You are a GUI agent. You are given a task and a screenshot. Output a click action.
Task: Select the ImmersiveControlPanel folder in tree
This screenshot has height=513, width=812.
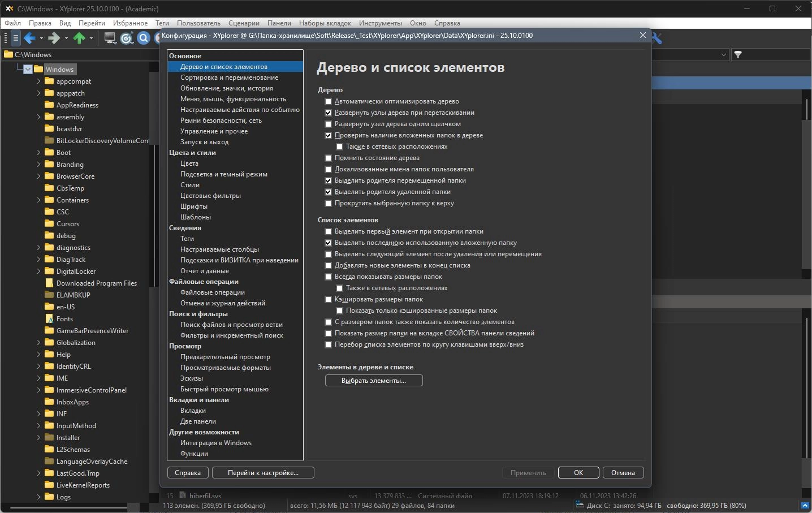tap(92, 390)
